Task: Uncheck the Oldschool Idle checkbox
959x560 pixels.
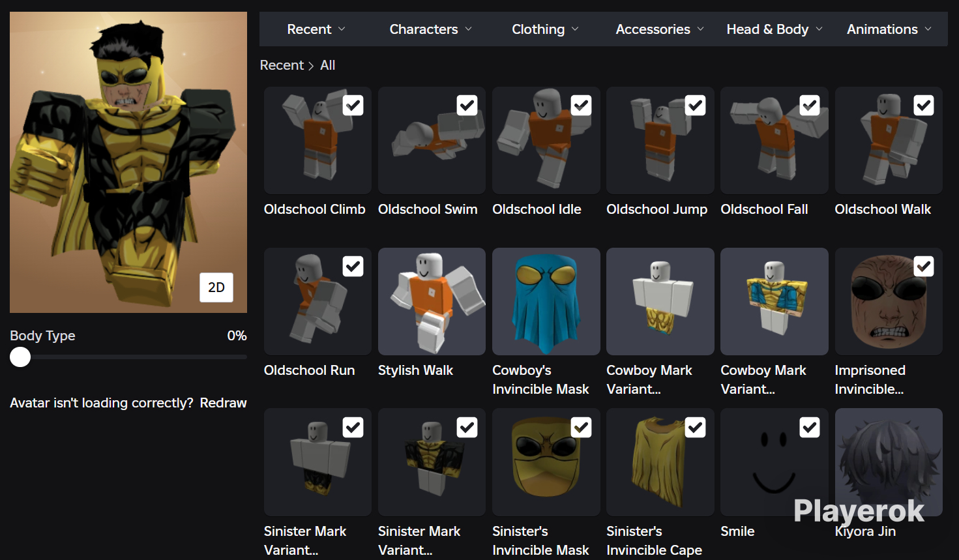Action: (582, 106)
